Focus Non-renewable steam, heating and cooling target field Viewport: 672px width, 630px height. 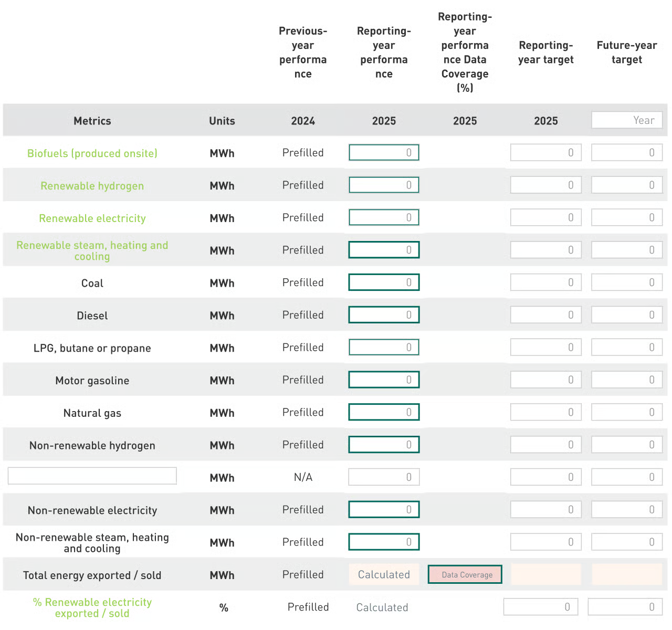(545, 542)
